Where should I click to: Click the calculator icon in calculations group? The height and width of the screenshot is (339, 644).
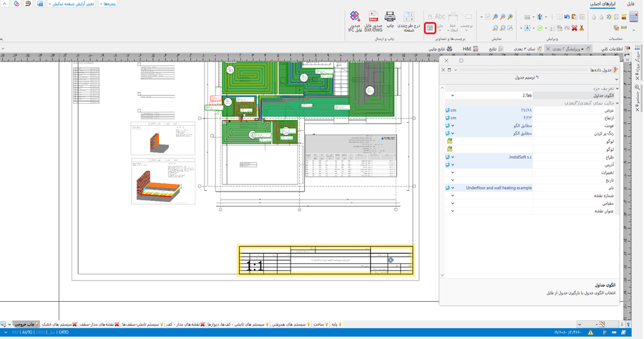click(x=634, y=17)
